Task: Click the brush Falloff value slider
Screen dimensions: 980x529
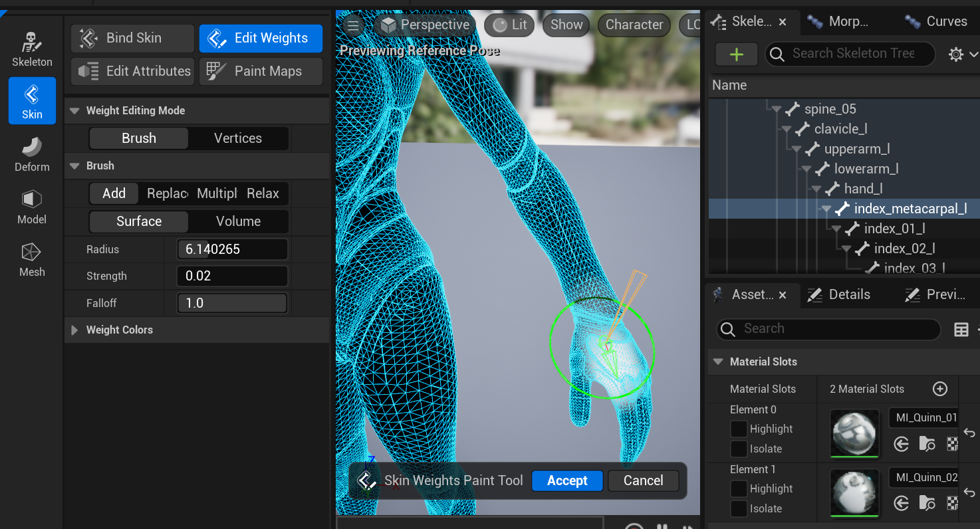Action: pos(232,303)
